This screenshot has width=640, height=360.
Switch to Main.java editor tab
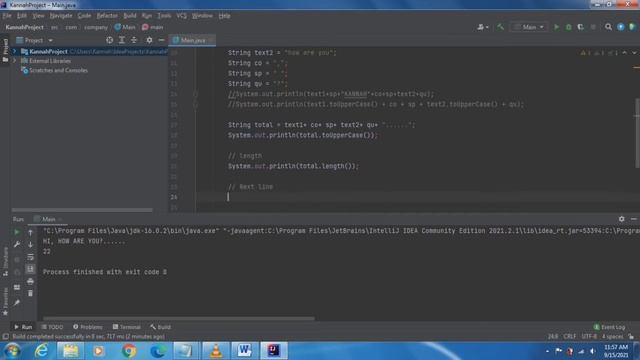[193, 40]
